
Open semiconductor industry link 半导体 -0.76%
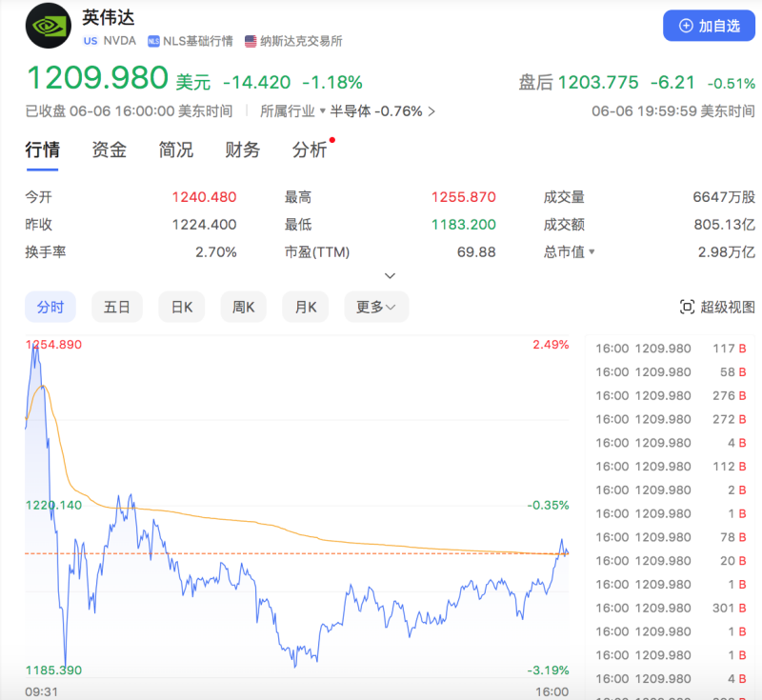pos(376,111)
